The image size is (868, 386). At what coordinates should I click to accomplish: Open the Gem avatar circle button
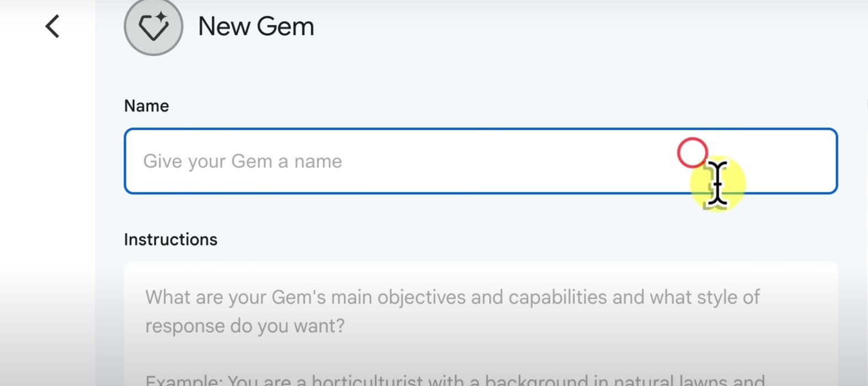point(153,27)
